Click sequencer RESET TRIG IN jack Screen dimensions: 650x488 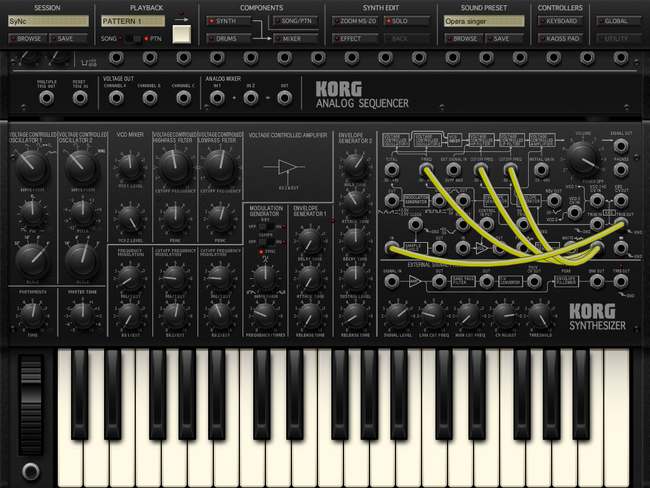(x=80, y=98)
